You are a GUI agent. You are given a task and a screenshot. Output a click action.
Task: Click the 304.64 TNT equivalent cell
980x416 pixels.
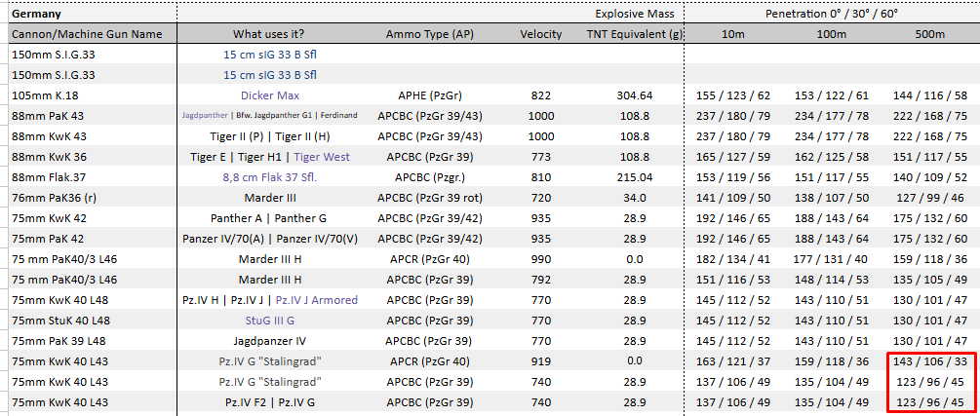click(634, 95)
